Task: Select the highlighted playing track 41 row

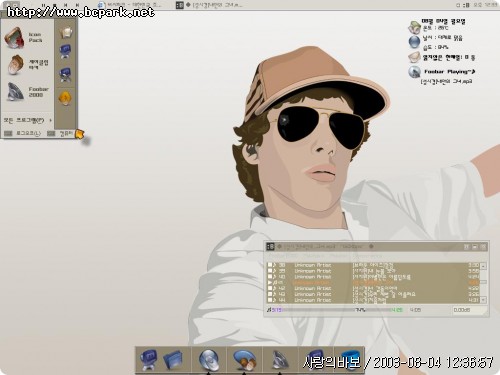Action: click(373, 282)
